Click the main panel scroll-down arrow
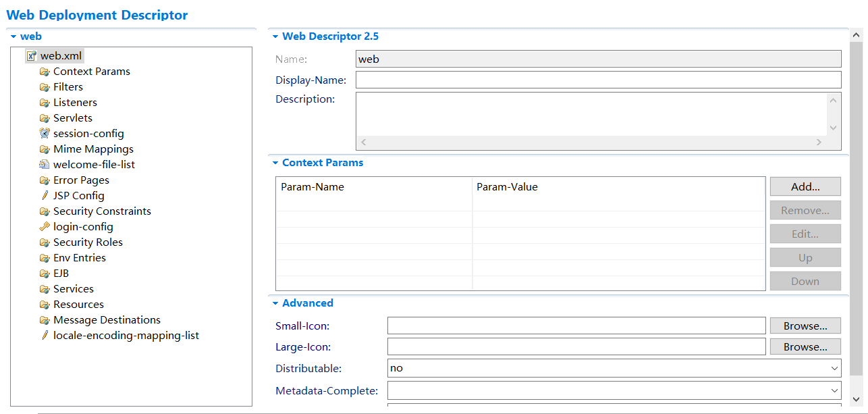Viewport: 868px width, 414px height. pyautogui.click(x=857, y=398)
